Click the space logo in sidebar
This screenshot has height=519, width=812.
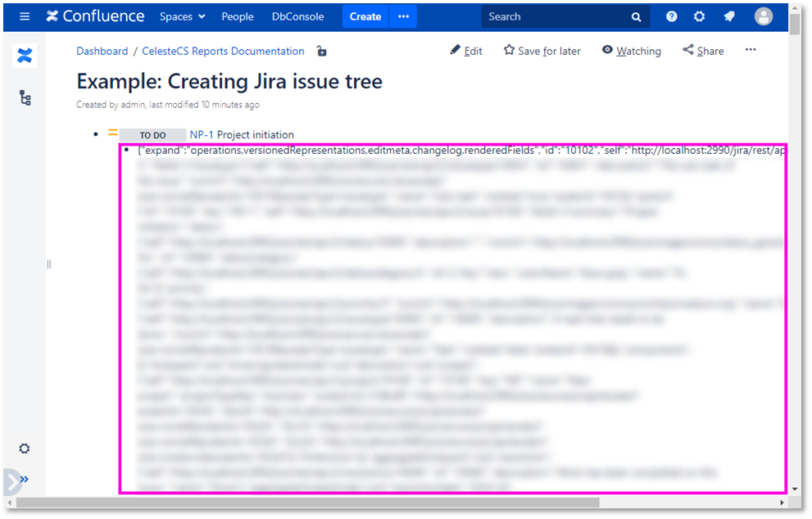(25, 56)
